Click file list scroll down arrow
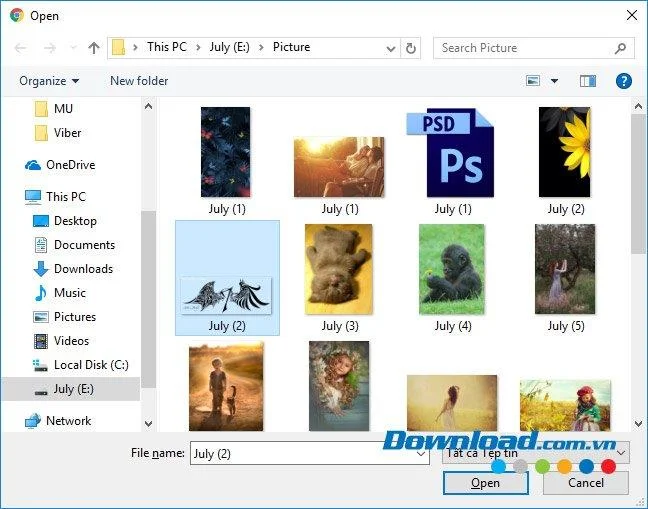This screenshot has height=509, width=648. coord(638,423)
